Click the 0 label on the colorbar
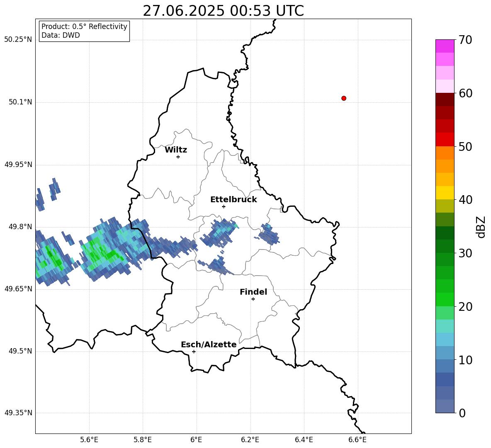Viewport: 491px width, 448px height. pos(462,413)
